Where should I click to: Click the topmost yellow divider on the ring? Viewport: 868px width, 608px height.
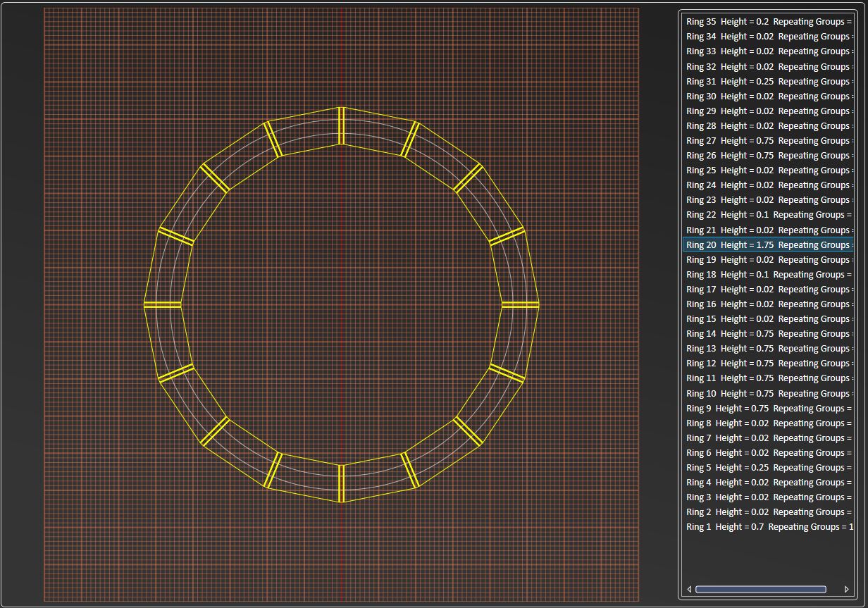tap(341, 126)
